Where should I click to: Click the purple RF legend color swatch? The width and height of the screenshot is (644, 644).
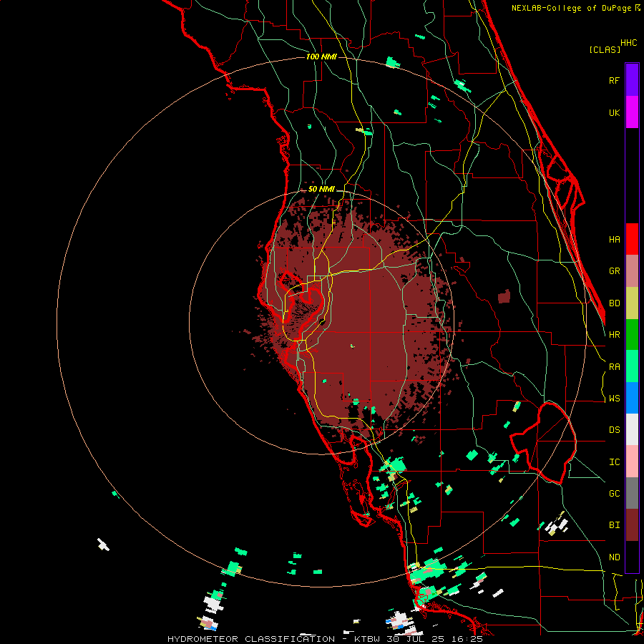[x=632, y=79]
